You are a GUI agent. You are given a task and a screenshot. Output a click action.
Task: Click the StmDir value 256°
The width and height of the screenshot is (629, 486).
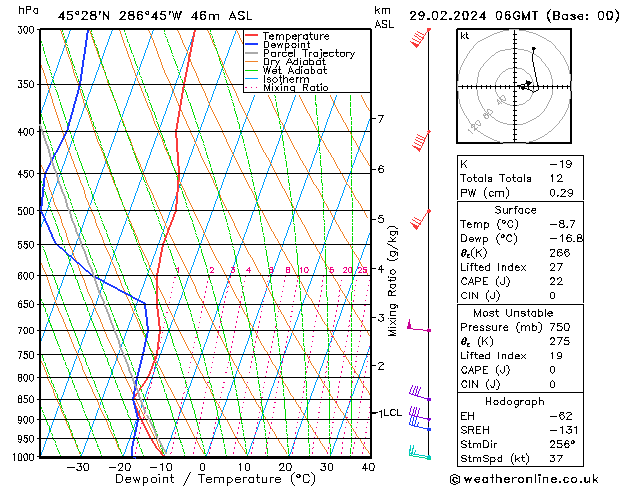562,445
